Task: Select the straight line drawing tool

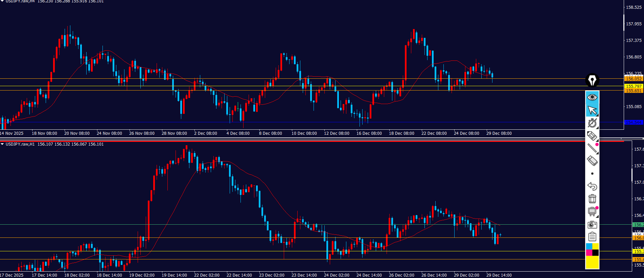Action: click(x=592, y=148)
